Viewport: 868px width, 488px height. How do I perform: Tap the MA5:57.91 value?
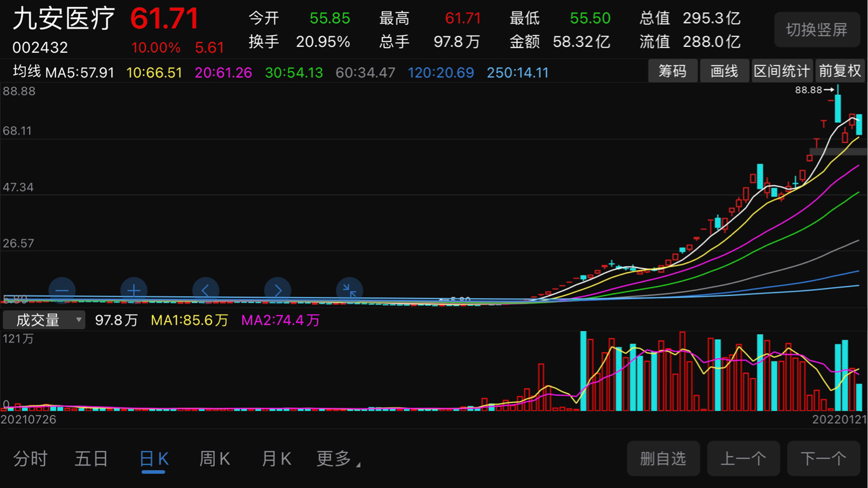click(80, 72)
